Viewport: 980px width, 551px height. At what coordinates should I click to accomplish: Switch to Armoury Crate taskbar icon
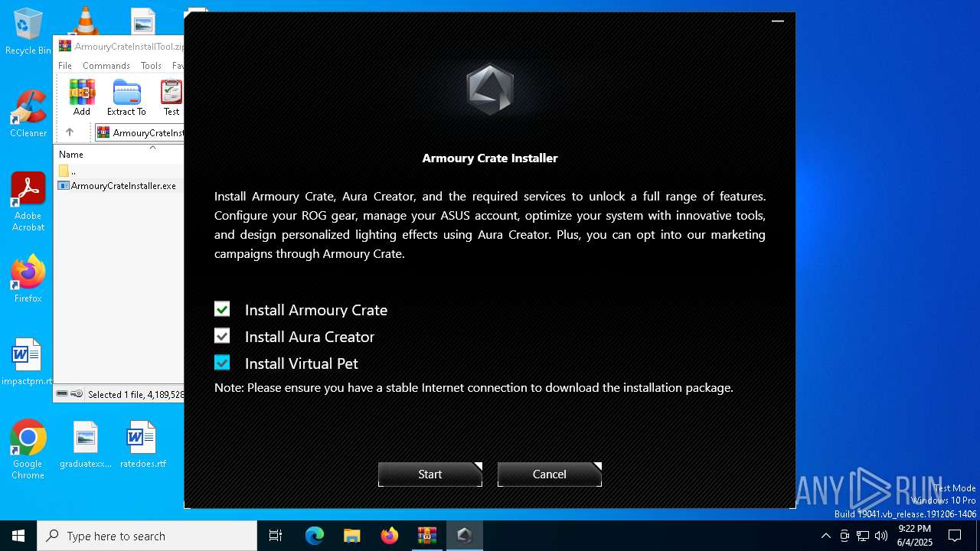pos(464,536)
